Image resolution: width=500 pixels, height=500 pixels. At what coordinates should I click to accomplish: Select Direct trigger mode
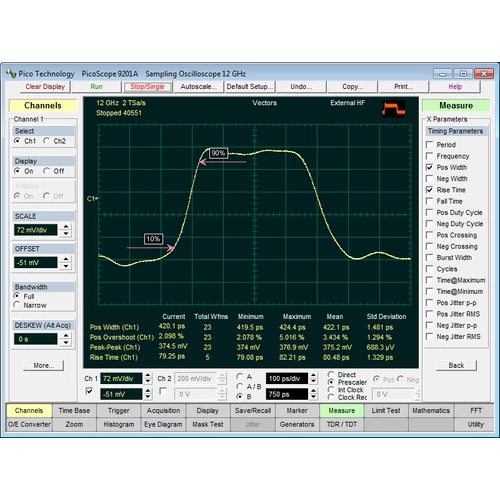(331, 375)
